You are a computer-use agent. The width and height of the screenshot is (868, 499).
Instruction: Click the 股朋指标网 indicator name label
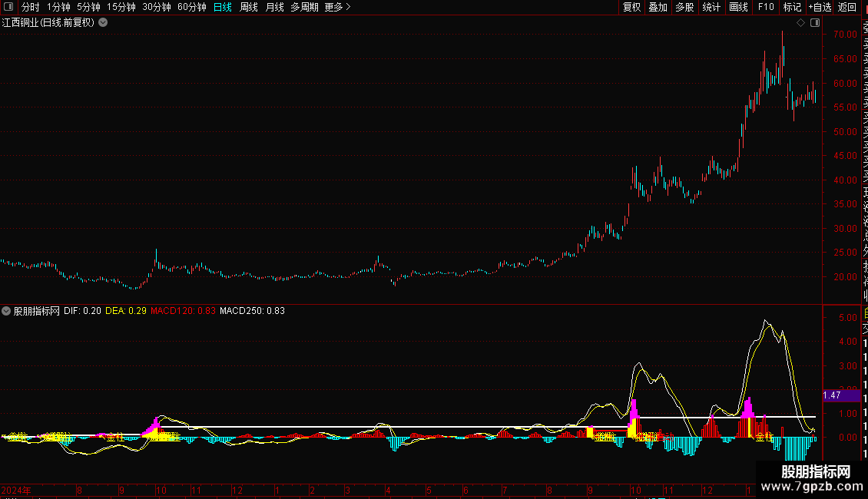coord(37,311)
